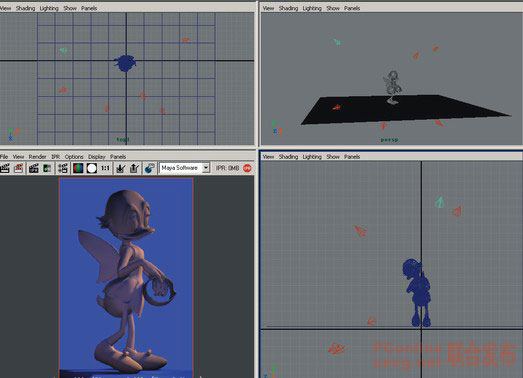Open the Render menu in Render View
This screenshot has width=523, height=378.
(x=37, y=156)
